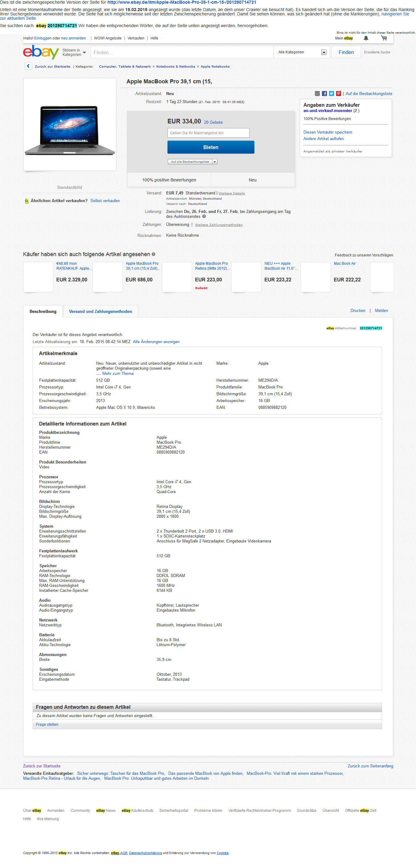416x868 pixels.
Task: Open breadcrumb 'Apple Notebooks'
Action: point(215,66)
